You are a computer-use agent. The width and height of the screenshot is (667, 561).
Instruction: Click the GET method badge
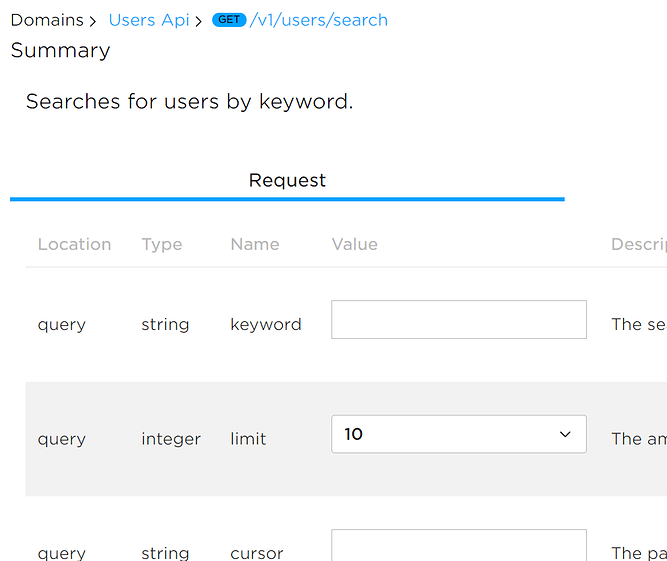pos(229,20)
